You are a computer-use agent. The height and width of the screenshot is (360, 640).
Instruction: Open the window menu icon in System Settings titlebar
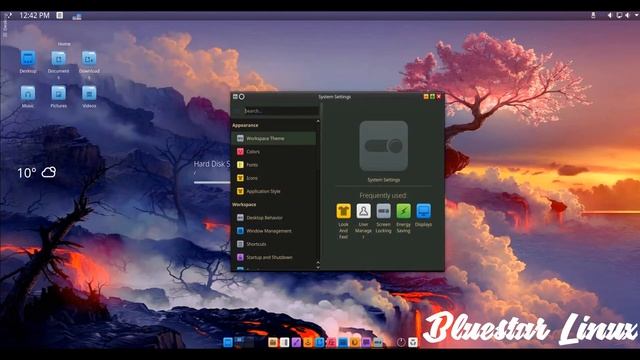point(235,96)
